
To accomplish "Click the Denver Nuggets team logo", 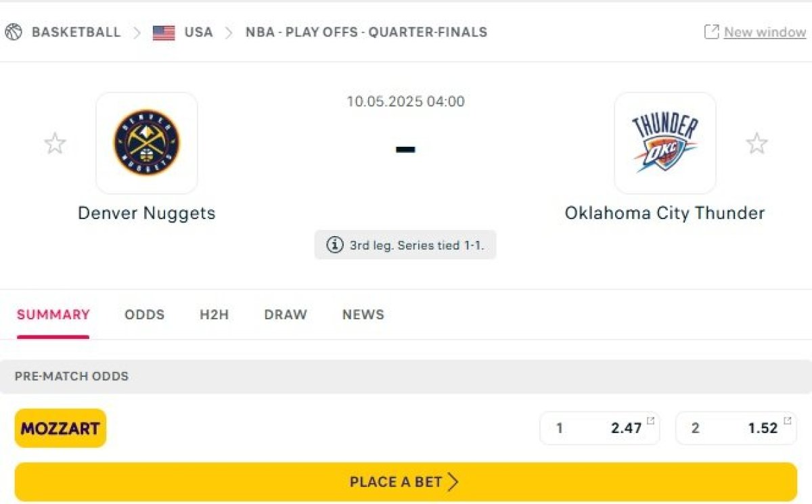I will (x=147, y=143).
